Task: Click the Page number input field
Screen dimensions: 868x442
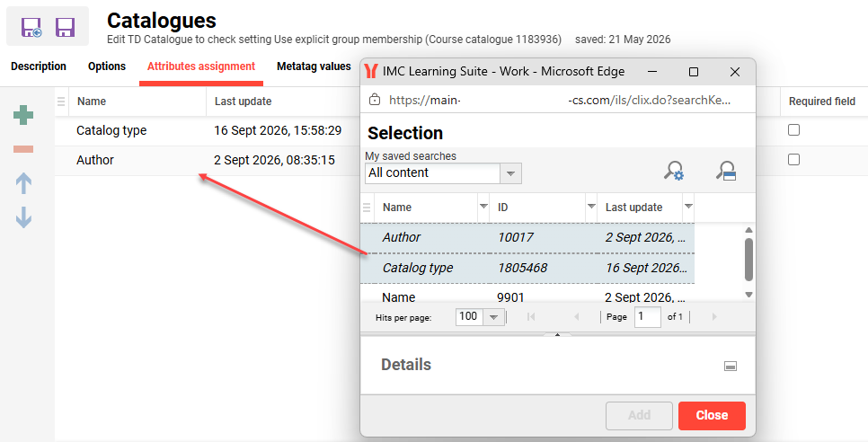Action: point(647,317)
